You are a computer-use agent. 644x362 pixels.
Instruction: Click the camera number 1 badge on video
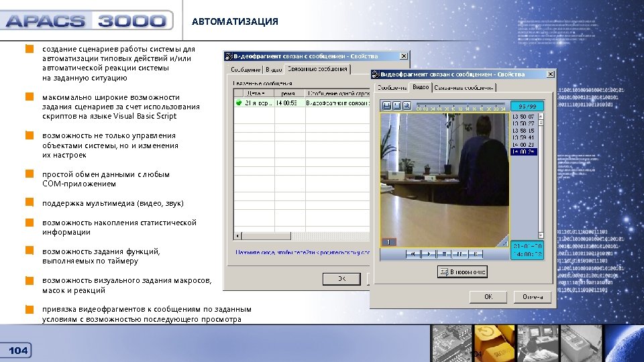[x=388, y=242]
